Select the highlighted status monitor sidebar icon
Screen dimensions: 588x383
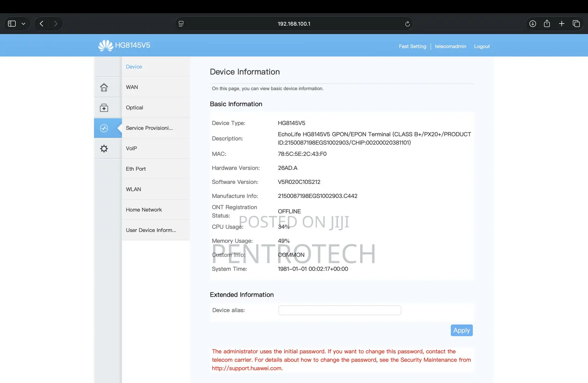coord(104,128)
